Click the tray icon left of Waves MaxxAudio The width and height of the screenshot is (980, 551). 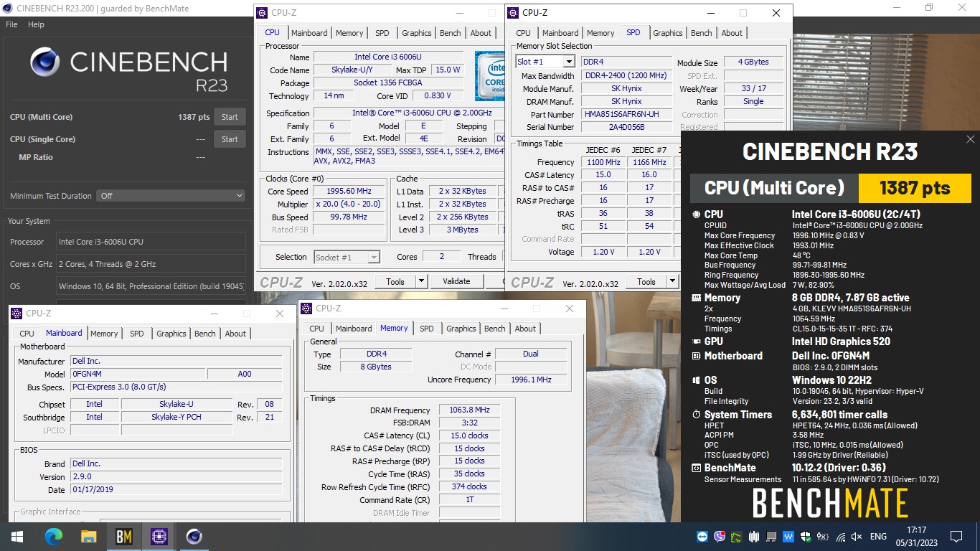tap(771, 537)
